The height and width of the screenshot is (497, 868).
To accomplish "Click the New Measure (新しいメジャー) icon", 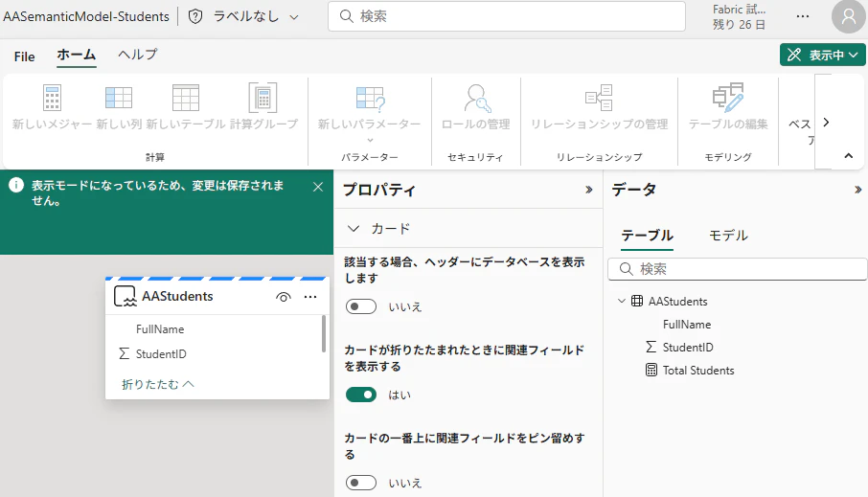I will coord(52,98).
